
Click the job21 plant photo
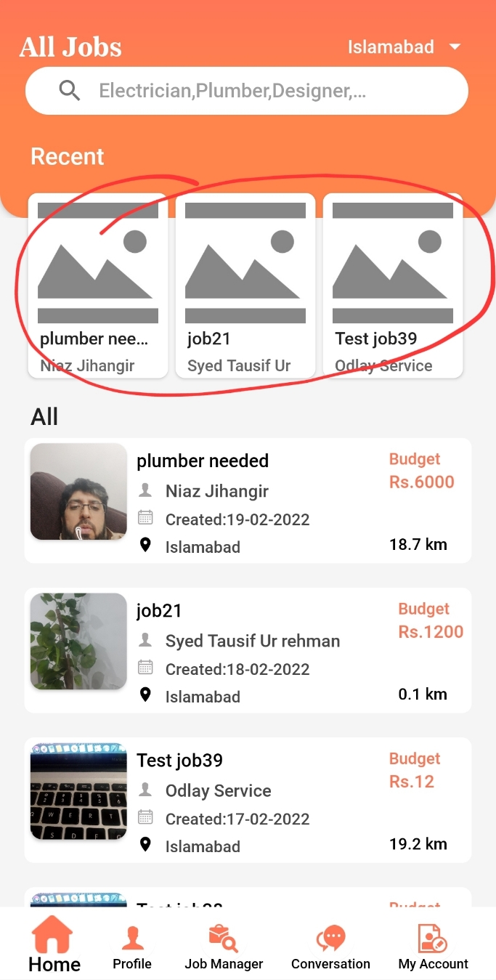[78, 641]
